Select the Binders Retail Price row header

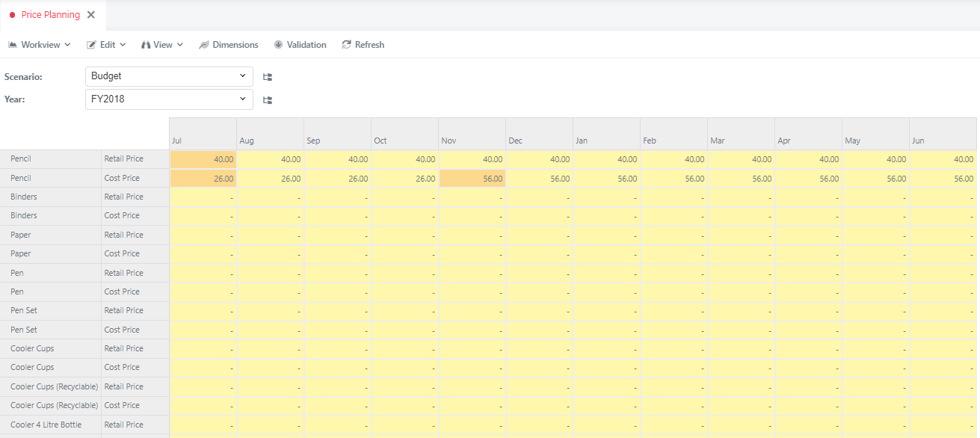pos(124,197)
